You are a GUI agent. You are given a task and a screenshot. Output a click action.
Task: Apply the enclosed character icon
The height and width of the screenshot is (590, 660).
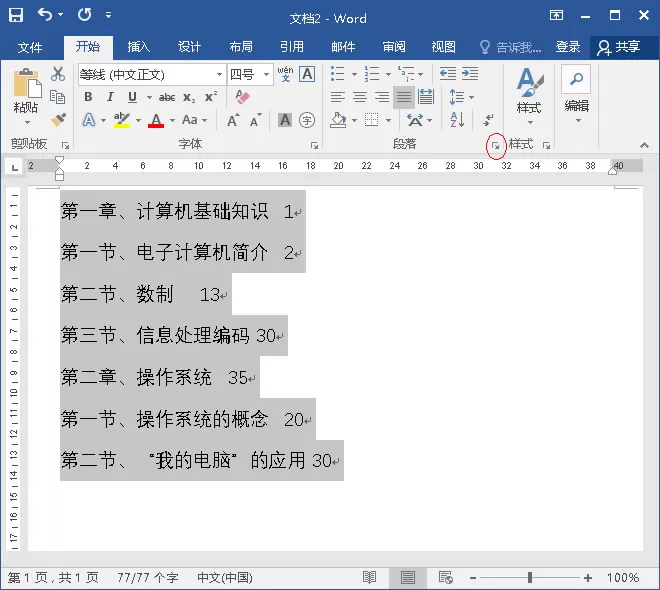tap(307, 120)
